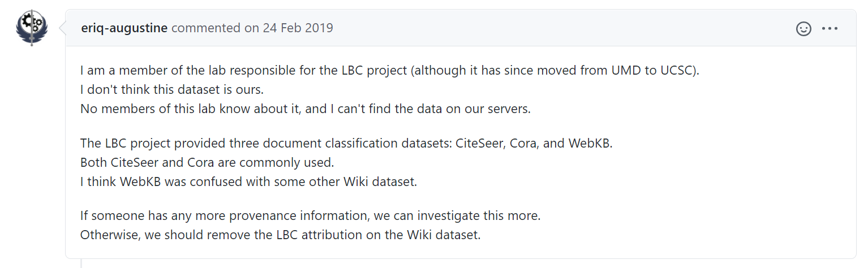868x268 pixels.
Task: Open the three-dot comment options menu
Action: click(x=830, y=28)
